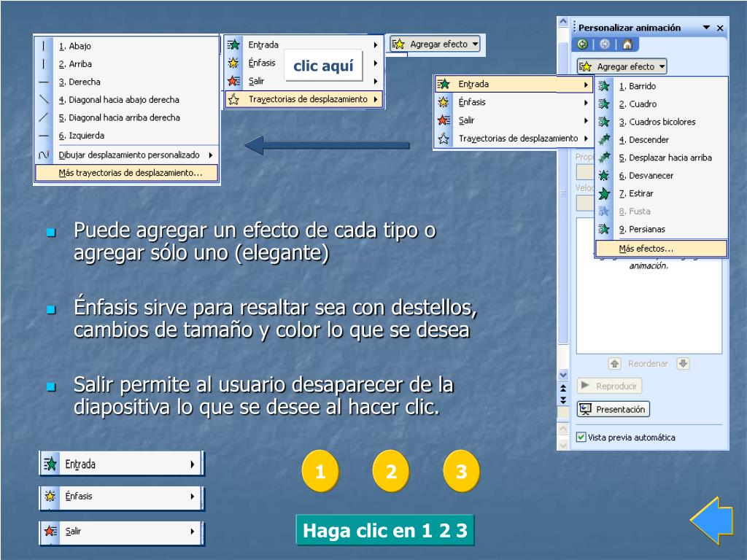This screenshot has height=560, width=747.
Task: Click previous slide double-arrow button
Action: tap(563, 388)
